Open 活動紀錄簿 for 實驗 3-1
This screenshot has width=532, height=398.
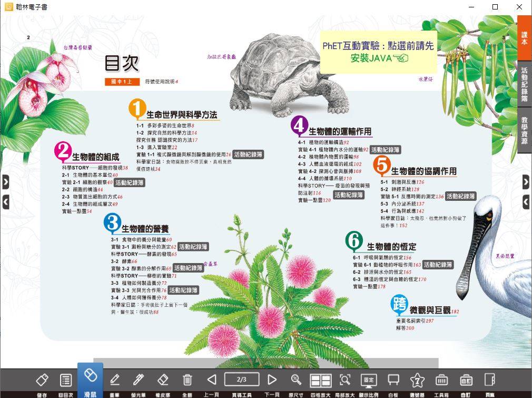(193, 247)
